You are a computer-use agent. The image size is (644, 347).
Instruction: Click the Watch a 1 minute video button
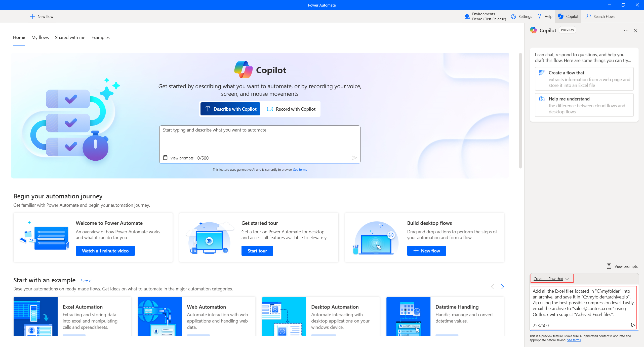click(105, 251)
